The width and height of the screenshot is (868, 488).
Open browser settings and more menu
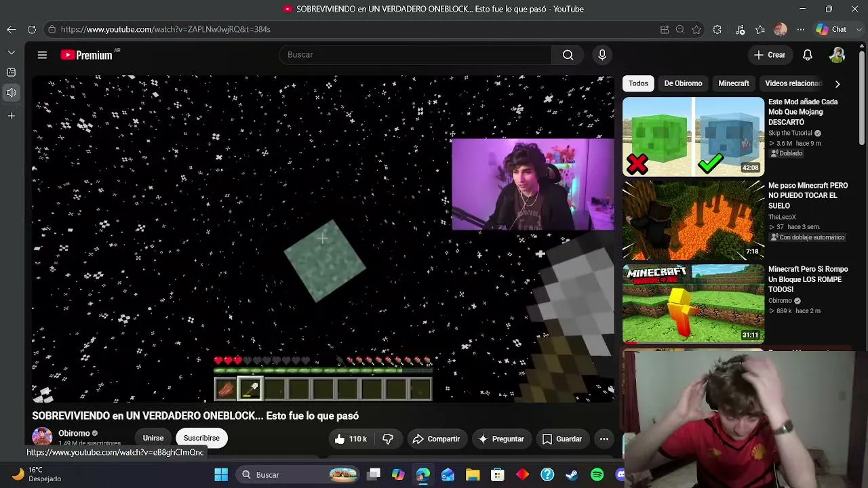801,29
